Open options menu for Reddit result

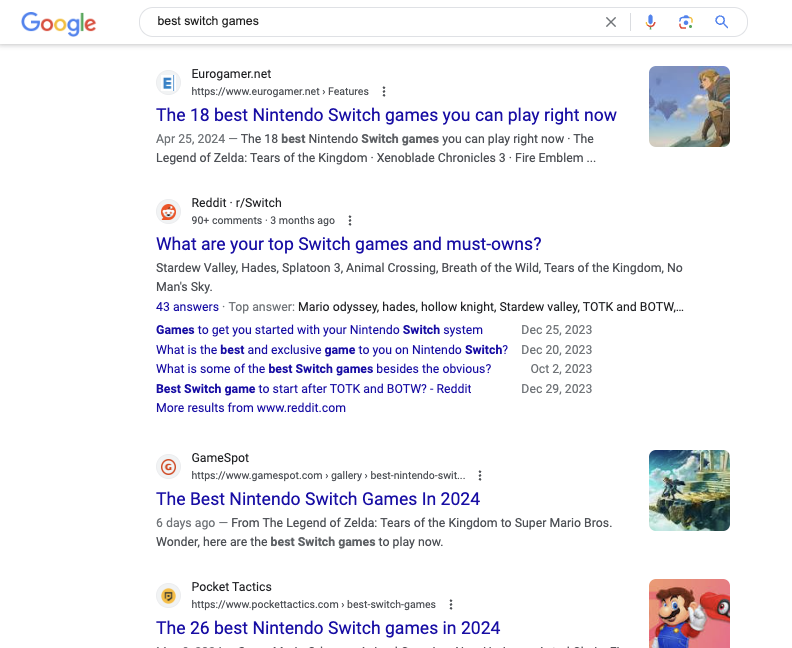(350, 220)
